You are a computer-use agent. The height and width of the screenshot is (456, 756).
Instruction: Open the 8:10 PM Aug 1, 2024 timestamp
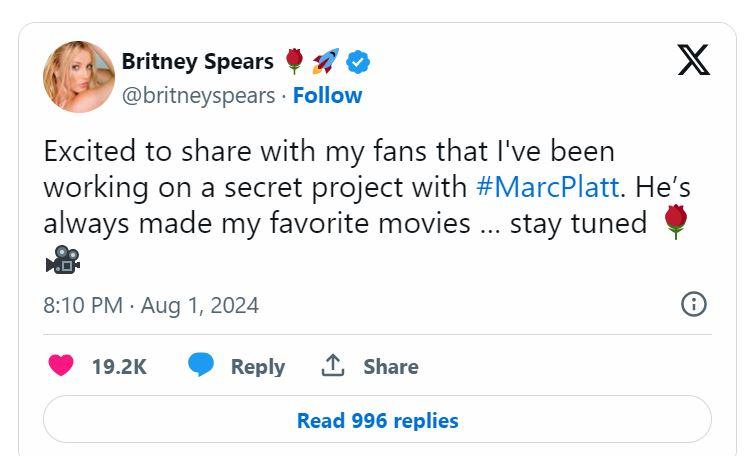tap(151, 305)
